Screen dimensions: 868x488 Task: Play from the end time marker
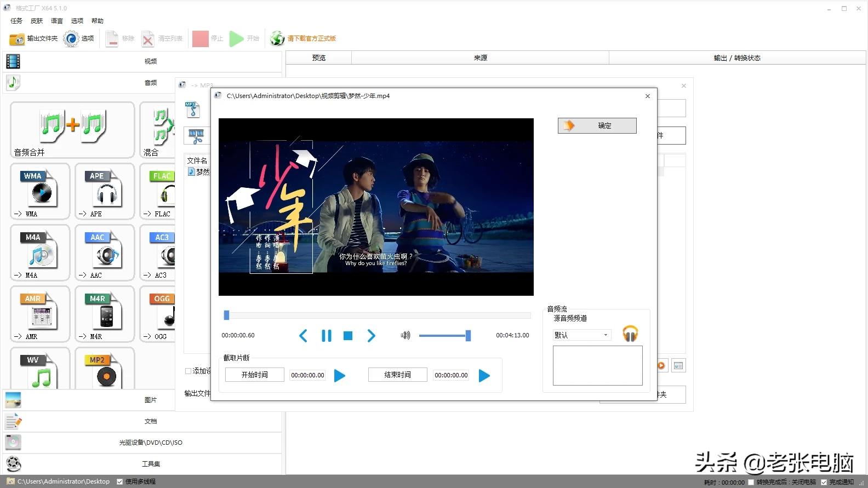(x=484, y=375)
